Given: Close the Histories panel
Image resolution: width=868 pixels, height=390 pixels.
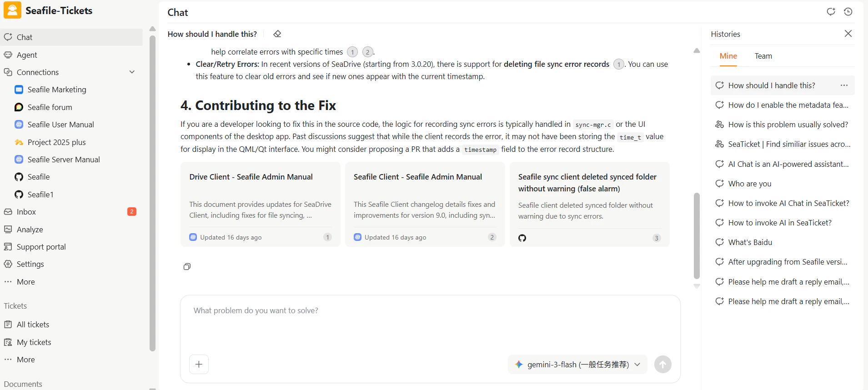Looking at the screenshot, I should tap(848, 34).
